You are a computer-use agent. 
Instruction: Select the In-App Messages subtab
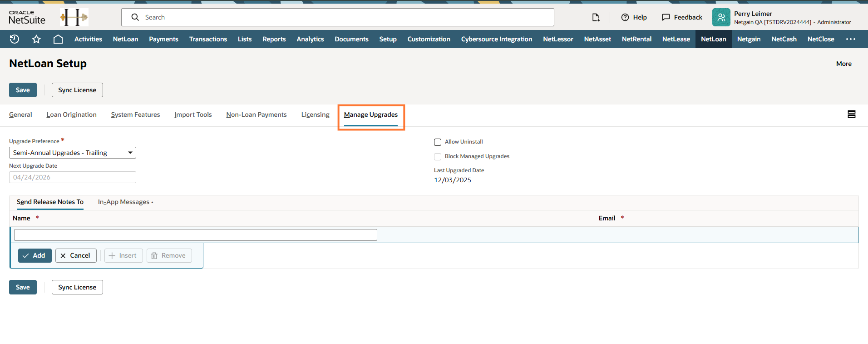point(123,202)
